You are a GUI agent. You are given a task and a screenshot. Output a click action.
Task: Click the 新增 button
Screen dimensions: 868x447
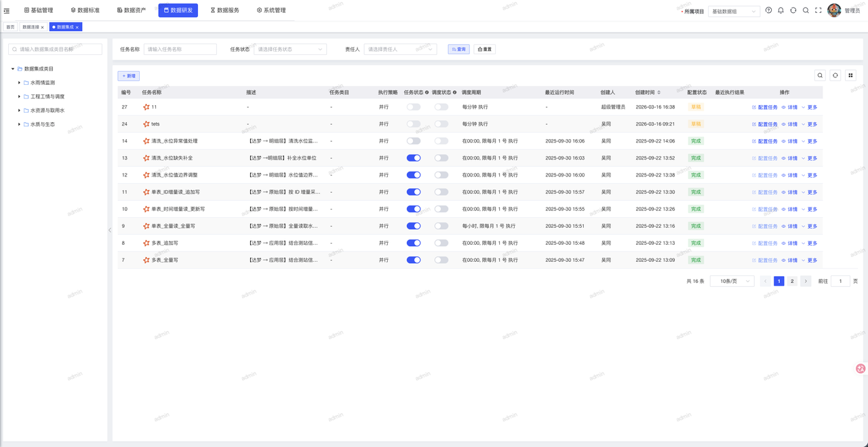click(x=128, y=76)
